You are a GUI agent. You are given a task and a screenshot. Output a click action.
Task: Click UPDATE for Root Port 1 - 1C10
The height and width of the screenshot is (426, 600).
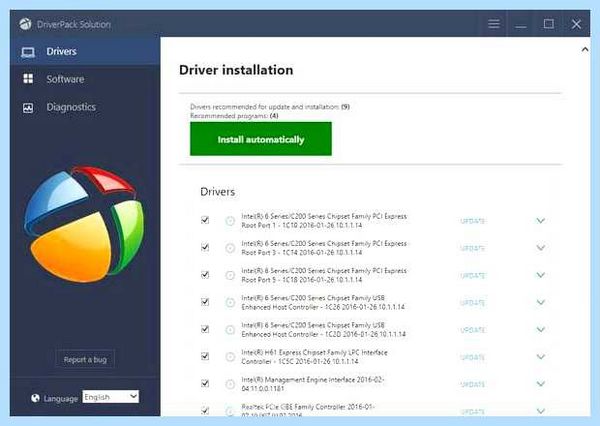coord(473,221)
